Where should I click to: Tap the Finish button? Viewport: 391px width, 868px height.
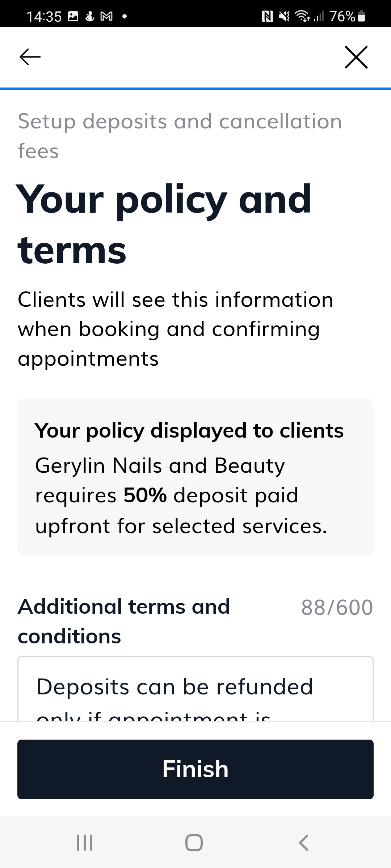pyautogui.click(x=195, y=769)
